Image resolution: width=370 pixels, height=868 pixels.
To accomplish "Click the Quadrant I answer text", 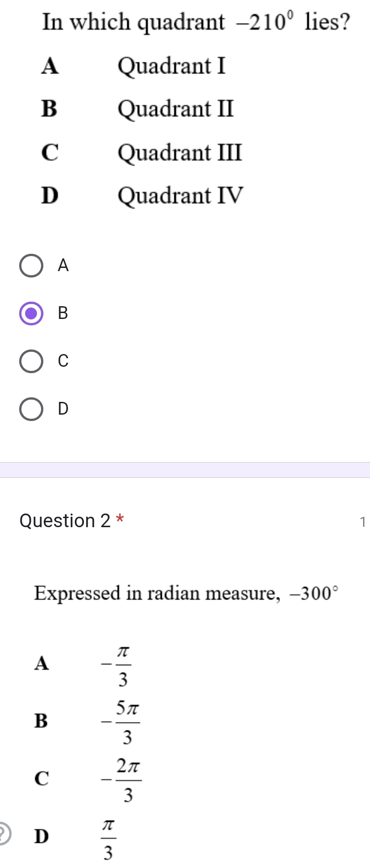I will point(172,67).
